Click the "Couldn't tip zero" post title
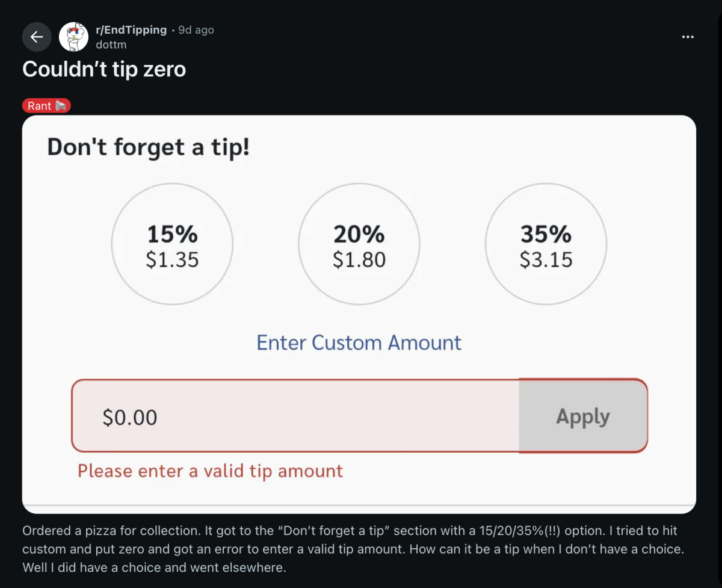This screenshot has height=588, width=722. [x=104, y=70]
